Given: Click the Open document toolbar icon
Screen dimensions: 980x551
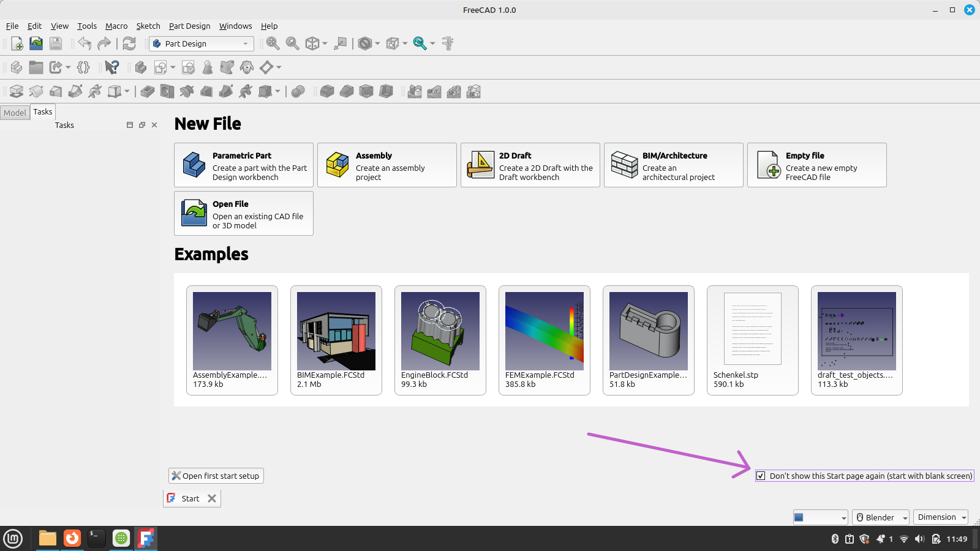Looking at the screenshot, I should (36, 43).
